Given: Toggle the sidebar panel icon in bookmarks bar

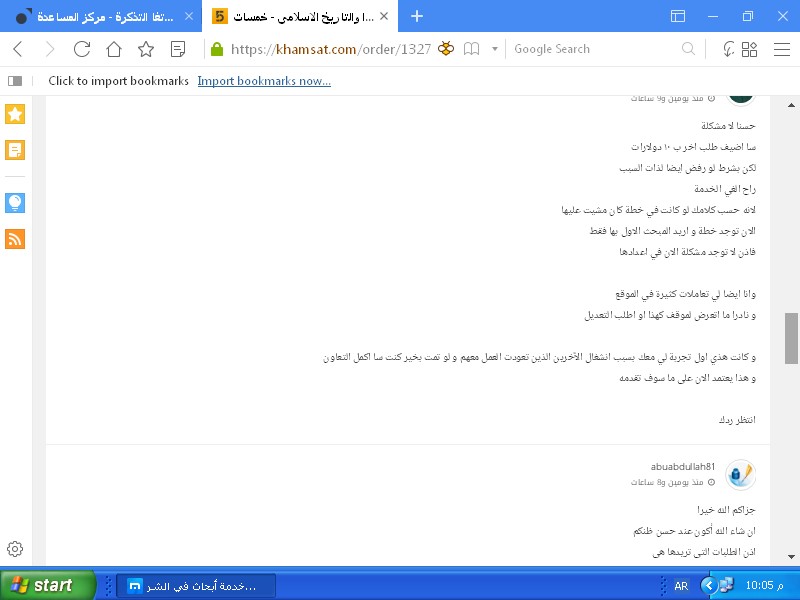Looking at the screenshot, I should pos(15,81).
